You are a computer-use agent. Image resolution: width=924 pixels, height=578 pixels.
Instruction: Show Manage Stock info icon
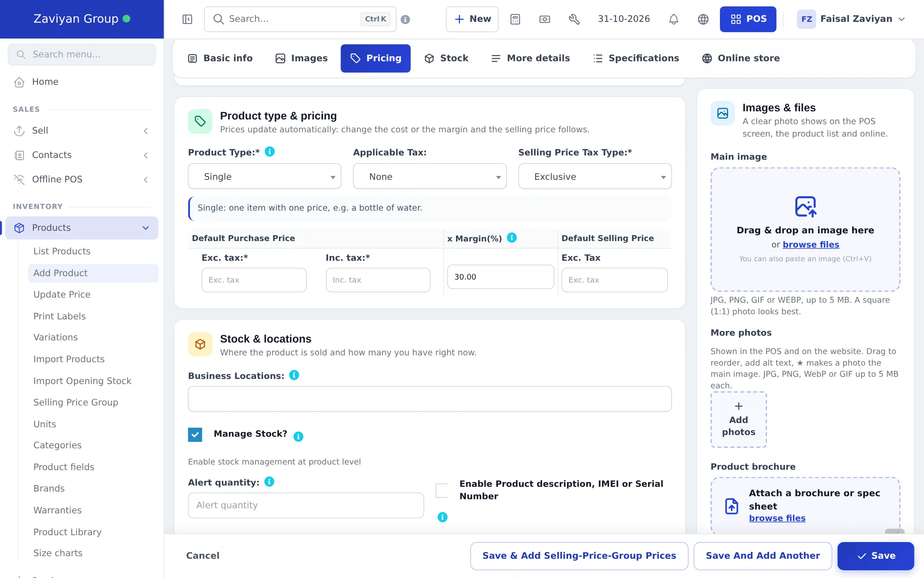tap(298, 436)
